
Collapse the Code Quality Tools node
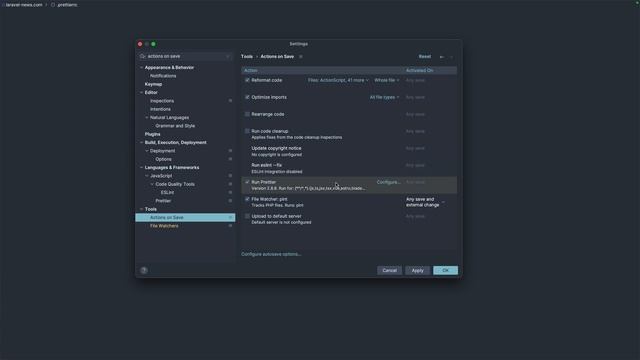[x=152, y=184]
